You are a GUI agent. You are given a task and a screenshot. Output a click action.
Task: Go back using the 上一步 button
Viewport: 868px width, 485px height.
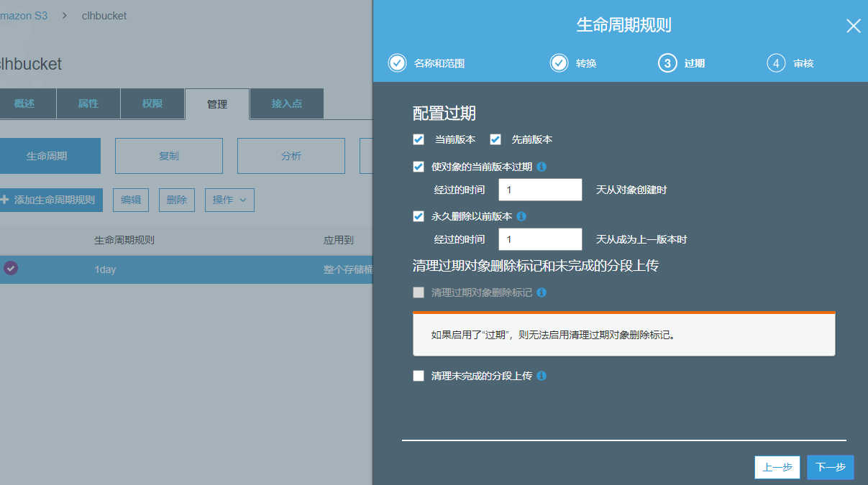point(777,467)
